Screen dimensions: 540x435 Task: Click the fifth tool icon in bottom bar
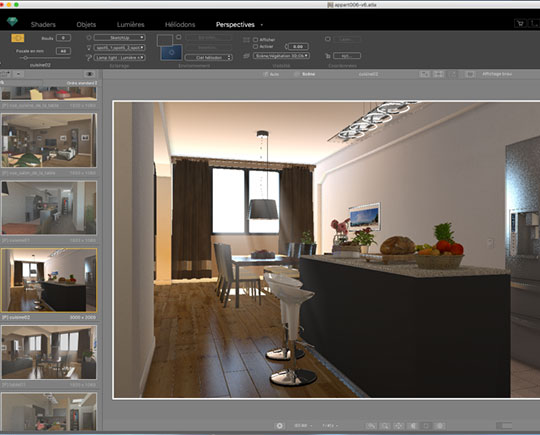click(426, 426)
